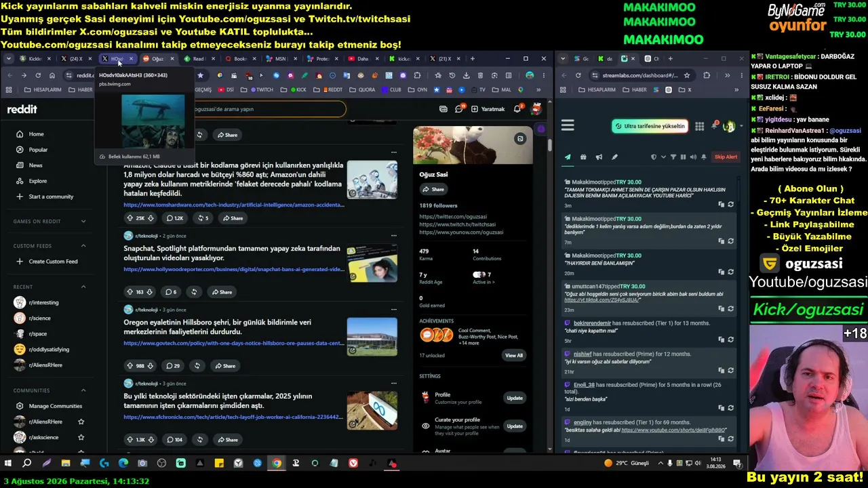Click the Yaratmak create button
Viewport: 868px width, 488px height.
(x=488, y=108)
